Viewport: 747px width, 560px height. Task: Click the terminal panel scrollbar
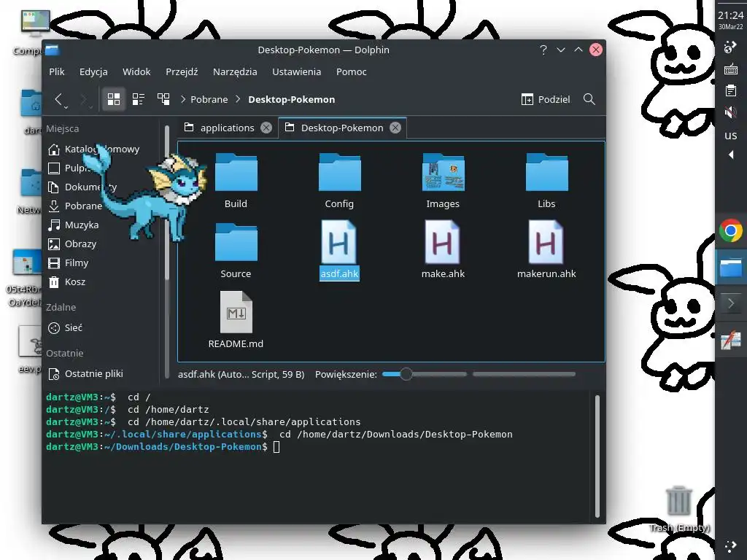[597, 456]
